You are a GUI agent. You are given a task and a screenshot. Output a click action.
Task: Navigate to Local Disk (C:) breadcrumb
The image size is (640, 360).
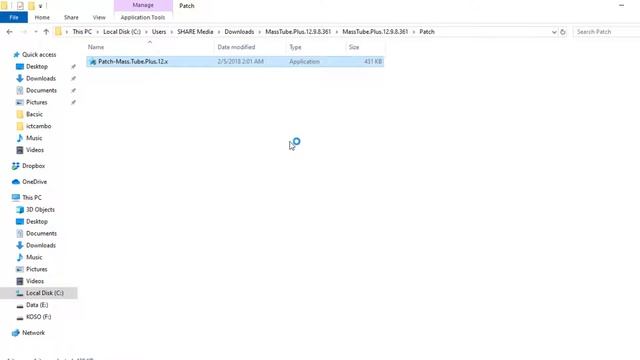pos(122,32)
